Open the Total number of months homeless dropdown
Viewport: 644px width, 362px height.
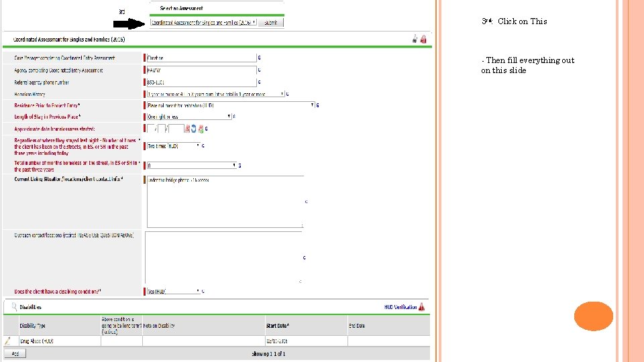tap(191, 166)
